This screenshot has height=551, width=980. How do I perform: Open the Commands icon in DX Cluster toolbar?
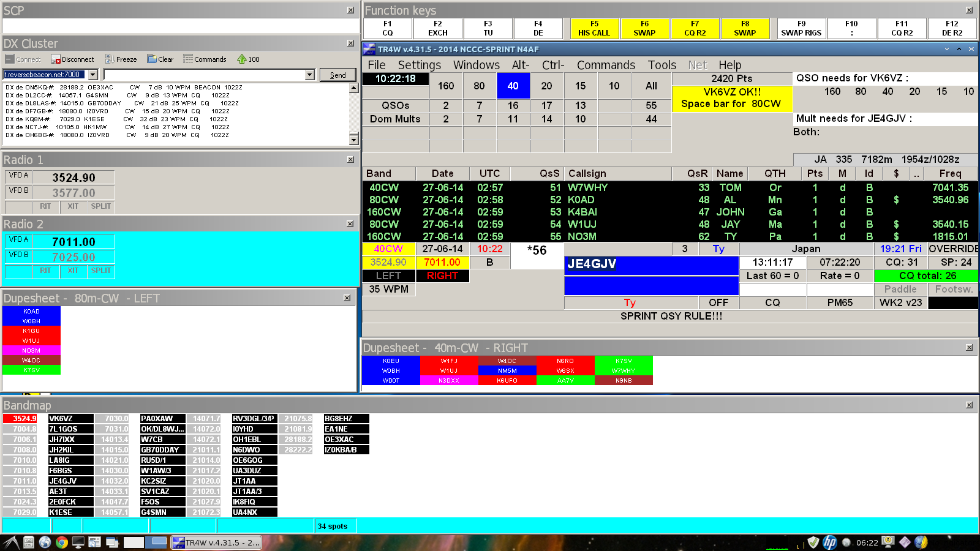188,59
